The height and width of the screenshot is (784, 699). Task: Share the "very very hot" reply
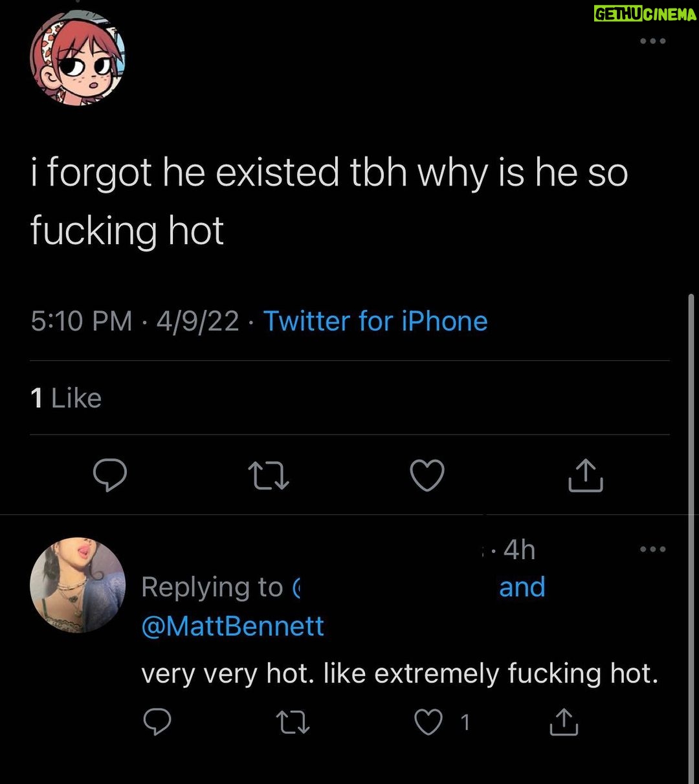[564, 723]
